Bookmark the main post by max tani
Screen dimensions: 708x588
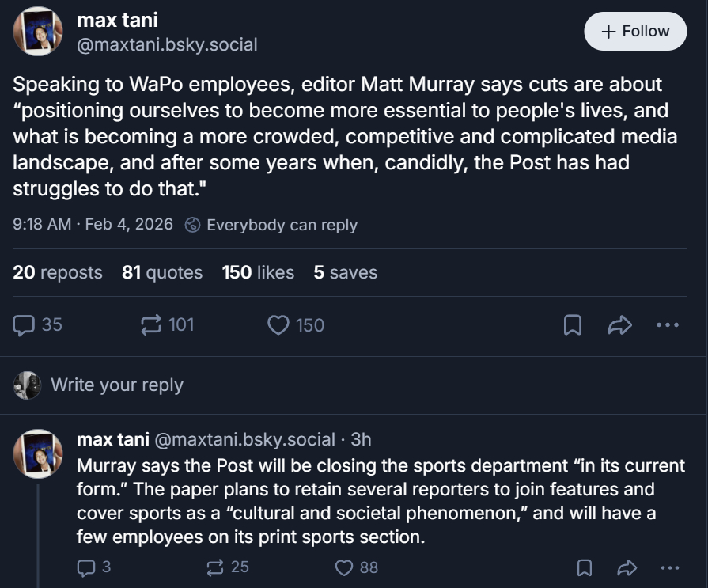click(572, 325)
